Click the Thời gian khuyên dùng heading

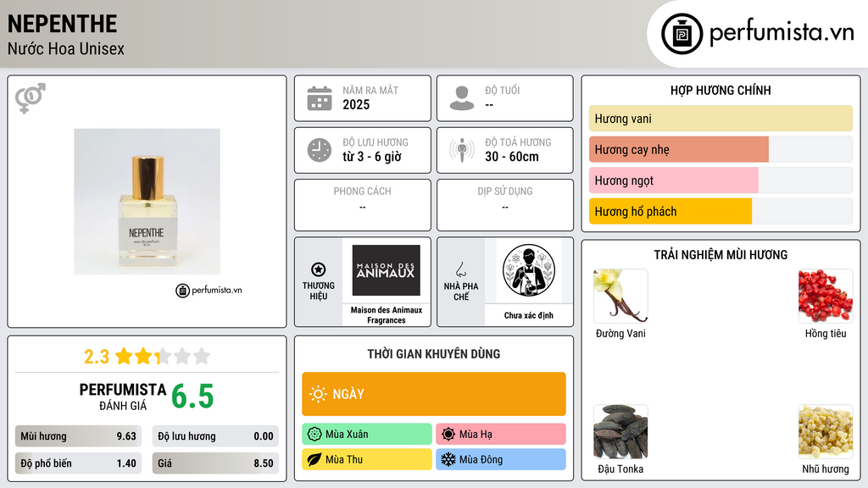click(x=434, y=354)
